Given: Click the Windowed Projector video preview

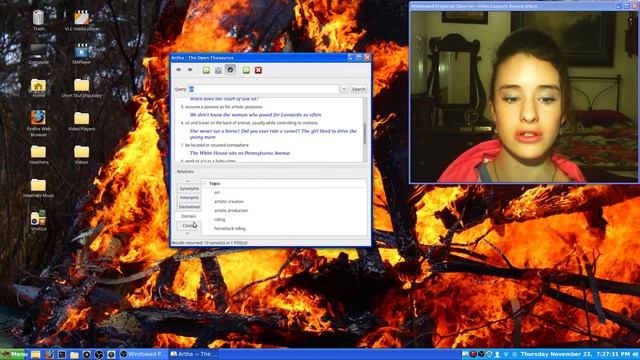Looking at the screenshot, I should pyautogui.click(x=524, y=97).
